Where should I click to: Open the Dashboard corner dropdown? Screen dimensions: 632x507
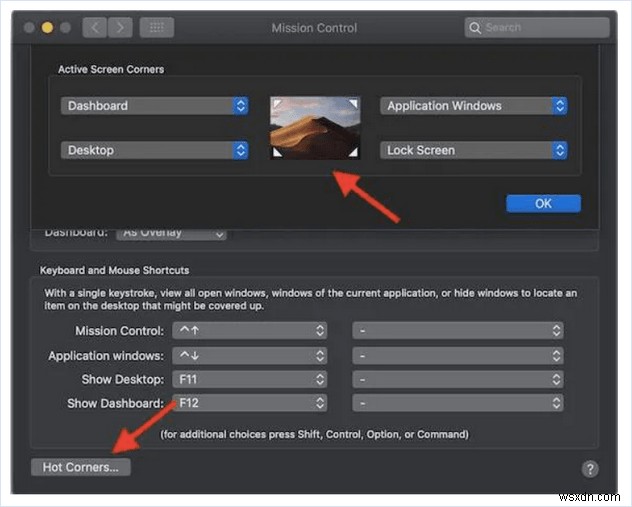click(x=154, y=106)
